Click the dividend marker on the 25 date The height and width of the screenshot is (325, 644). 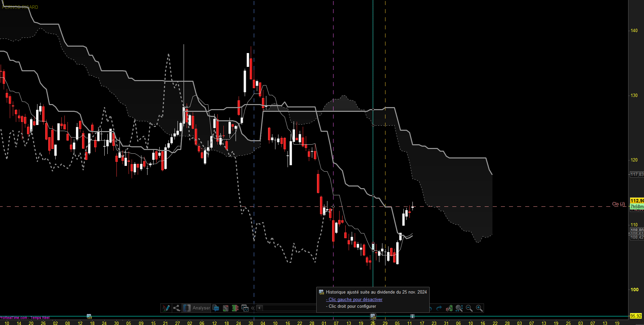coord(373,316)
